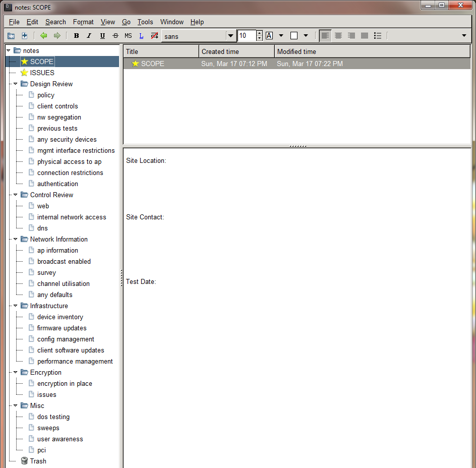Center align text
Viewport: 476px width, 468px height.
coord(338,36)
